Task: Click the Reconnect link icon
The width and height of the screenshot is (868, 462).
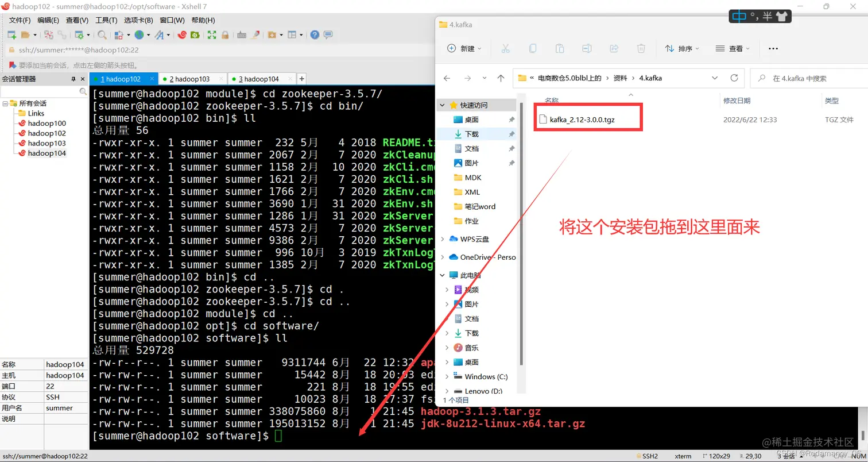Action: point(61,35)
